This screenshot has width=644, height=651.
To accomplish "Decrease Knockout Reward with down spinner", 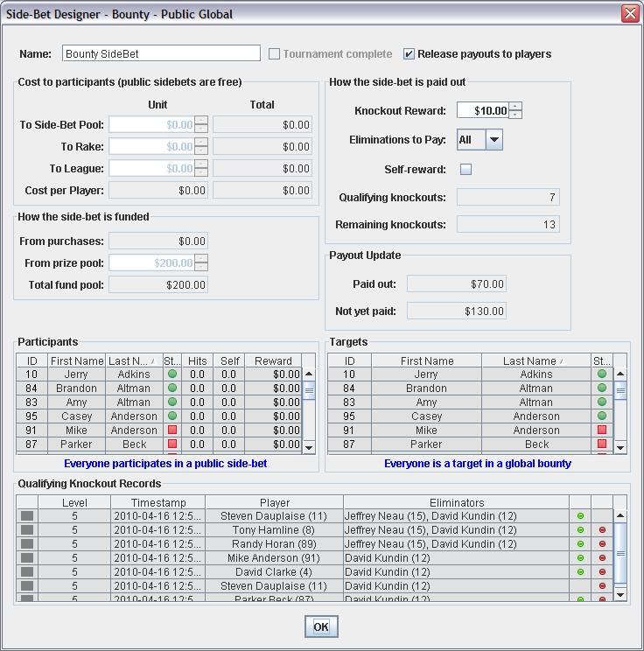I will [515, 115].
